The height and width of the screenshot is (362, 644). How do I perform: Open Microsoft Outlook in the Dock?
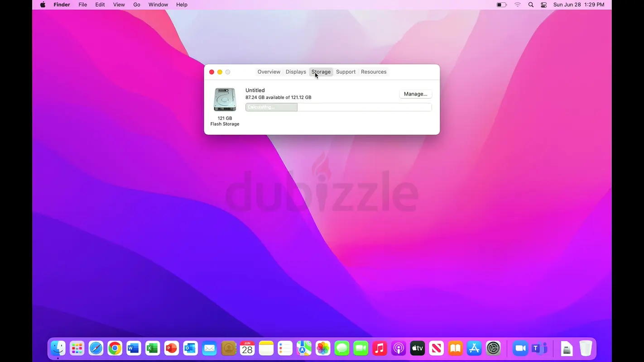(190, 348)
